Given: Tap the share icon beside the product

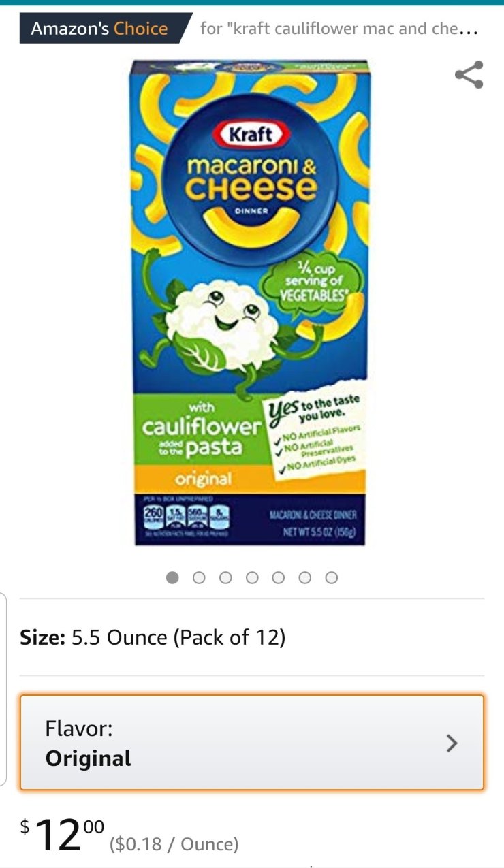Looking at the screenshot, I should (x=469, y=75).
